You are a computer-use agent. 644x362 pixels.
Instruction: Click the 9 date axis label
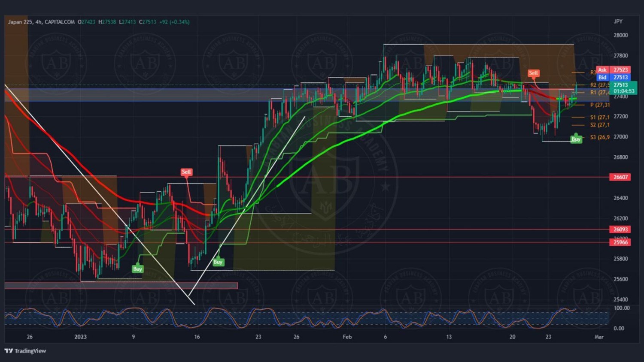tap(133, 337)
